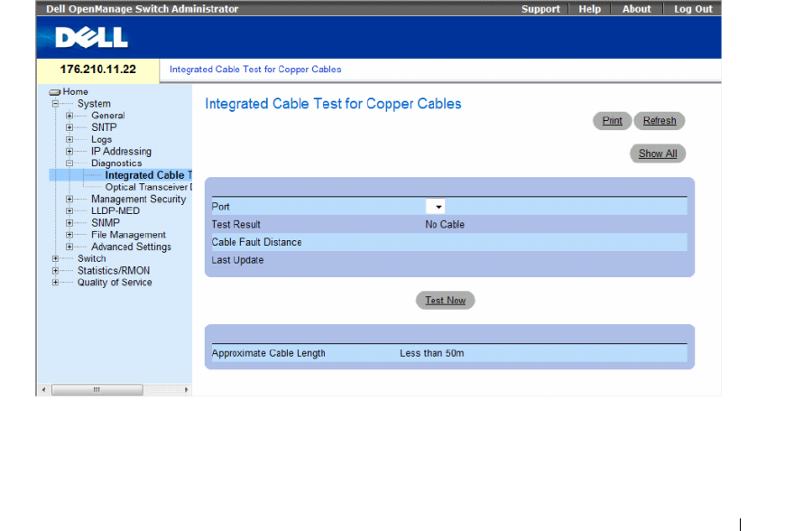Select General in the tree
The height and width of the screenshot is (531, 812).
pos(108,116)
